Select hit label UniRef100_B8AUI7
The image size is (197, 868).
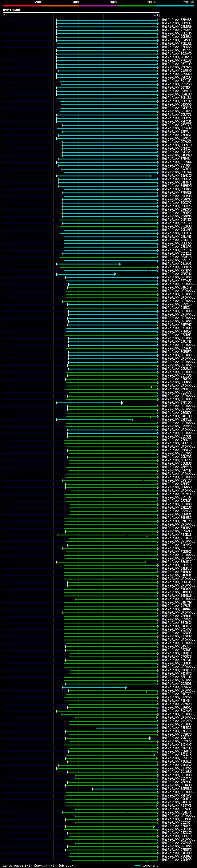177,562
